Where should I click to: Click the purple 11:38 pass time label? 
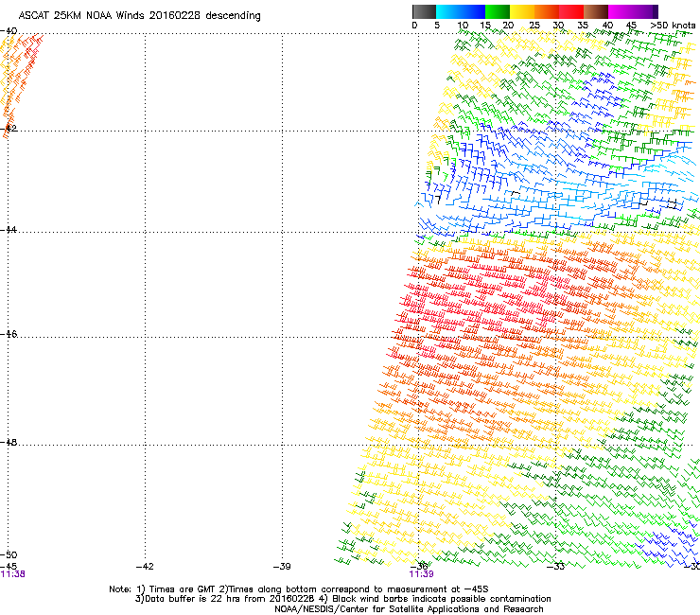[13, 574]
